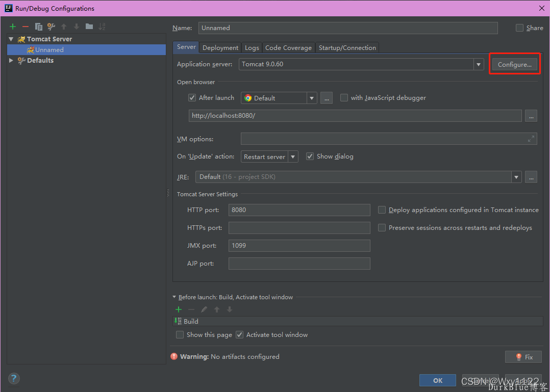The height and width of the screenshot is (392, 550).
Task: Enable Deploy applications configured in Tomcat instance
Action: point(382,210)
